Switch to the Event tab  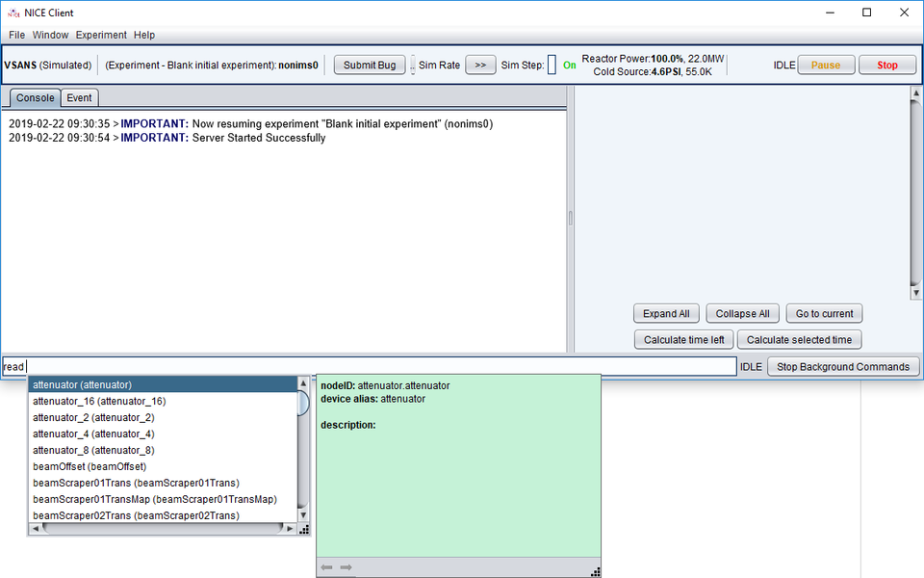[79, 97]
